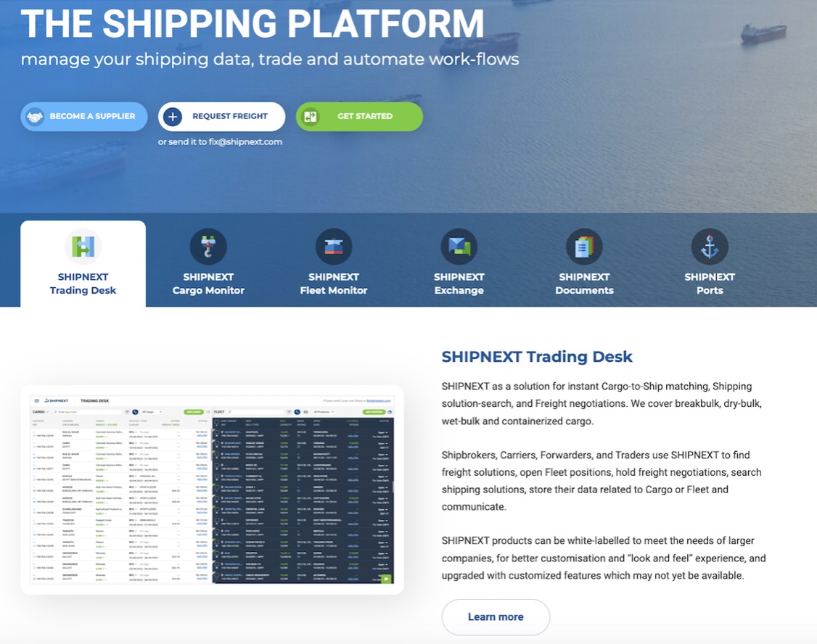Open the SHIPNEXT Exchange icon

(459, 247)
